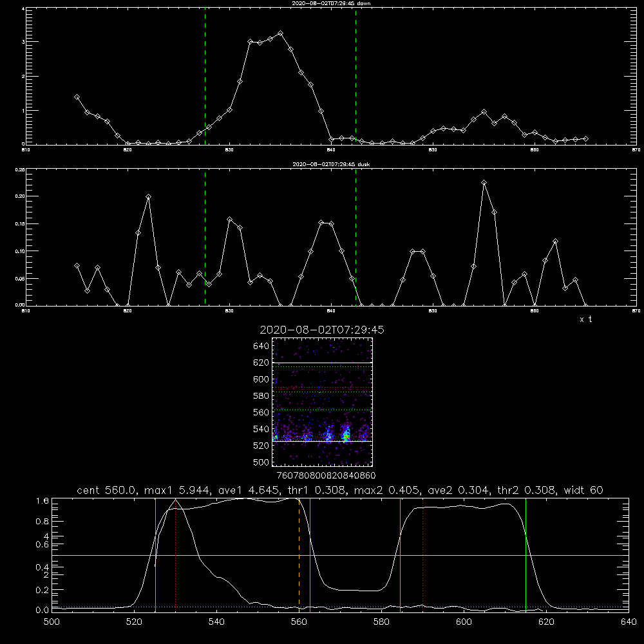Click the left green dashed line in the dawn plot
This screenshot has height=644, width=644.
click(205, 77)
